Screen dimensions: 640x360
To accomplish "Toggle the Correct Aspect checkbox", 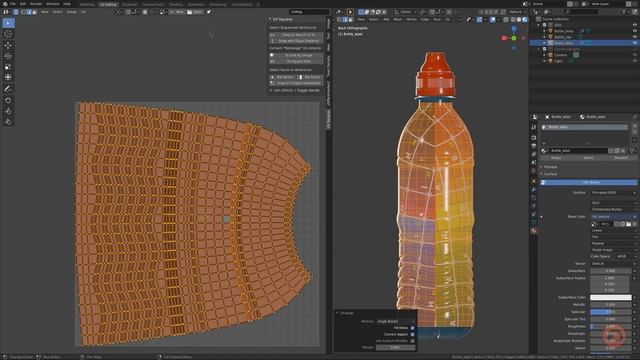I will (413, 334).
